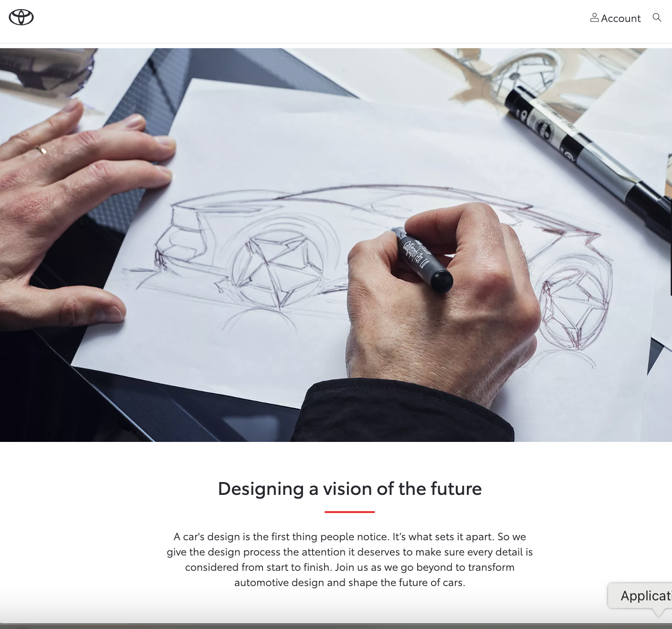Click the paragraph starting "A car's design"
The image size is (672, 629).
click(x=349, y=559)
